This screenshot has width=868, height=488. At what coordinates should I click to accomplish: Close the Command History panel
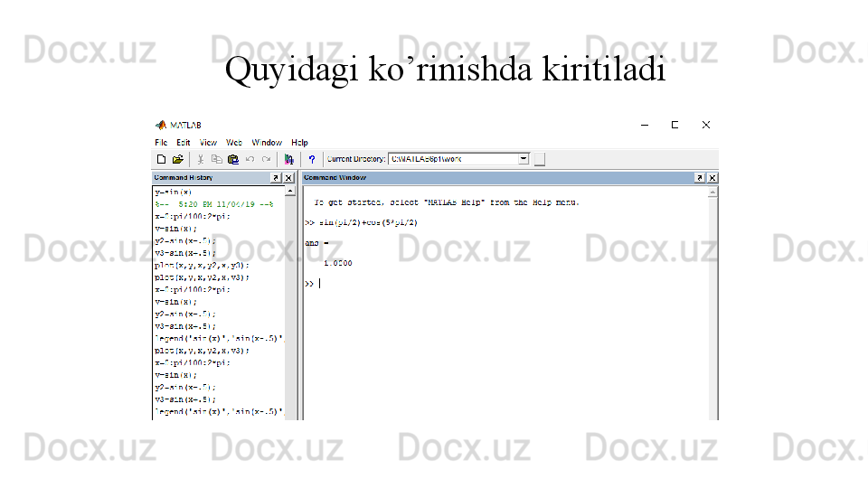[x=289, y=178]
